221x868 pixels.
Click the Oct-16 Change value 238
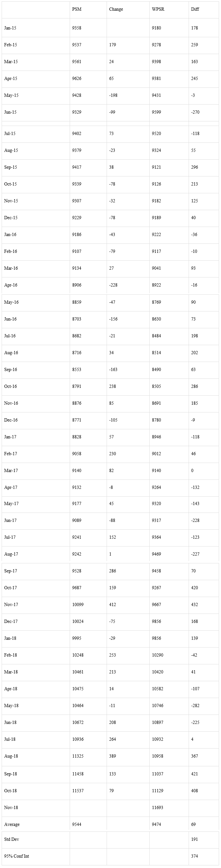tap(112, 386)
